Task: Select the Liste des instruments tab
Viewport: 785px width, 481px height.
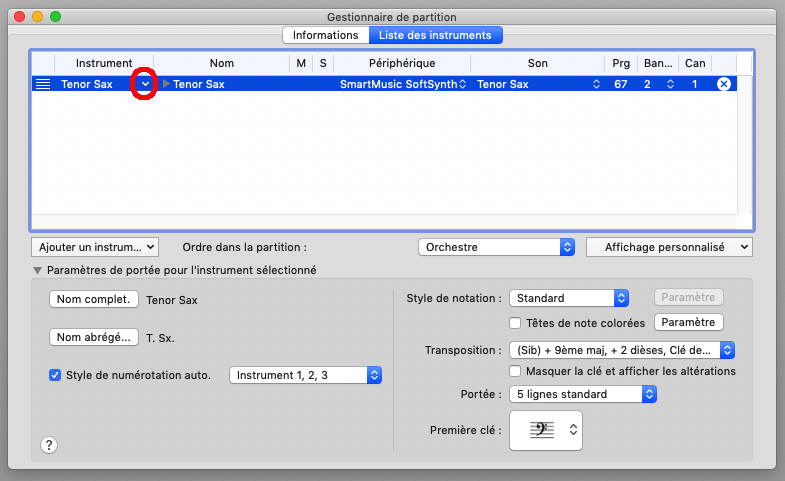Action: tap(435, 35)
